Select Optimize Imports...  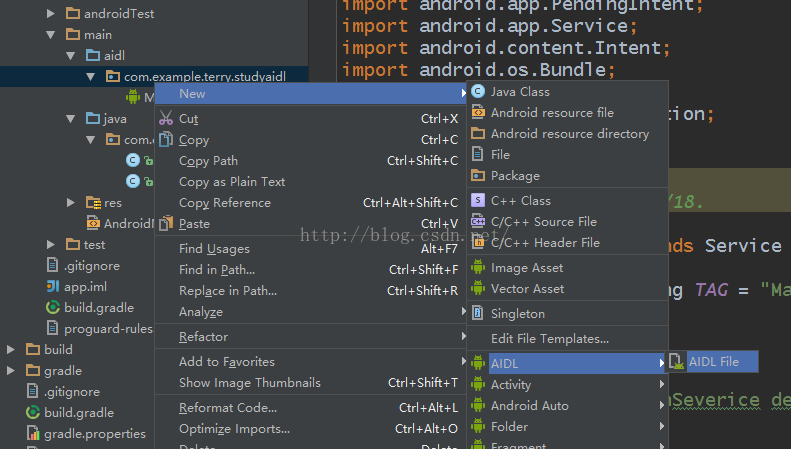tap(311, 428)
